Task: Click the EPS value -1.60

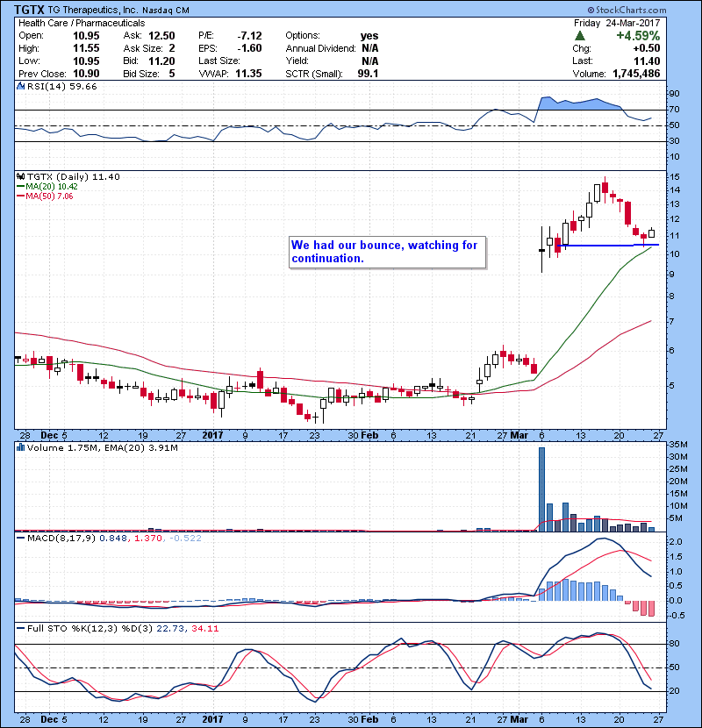Action: coord(249,48)
